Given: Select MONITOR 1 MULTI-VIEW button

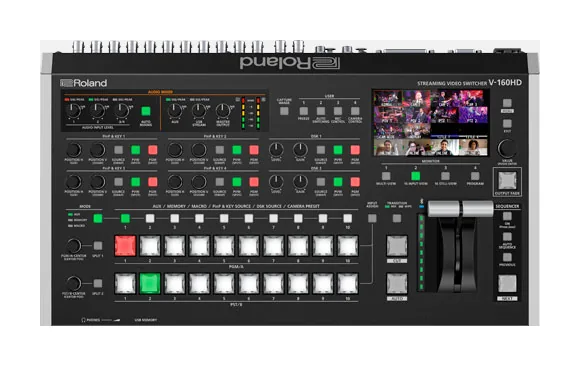Looking at the screenshot, I should pyautogui.click(x=386, y=176).
